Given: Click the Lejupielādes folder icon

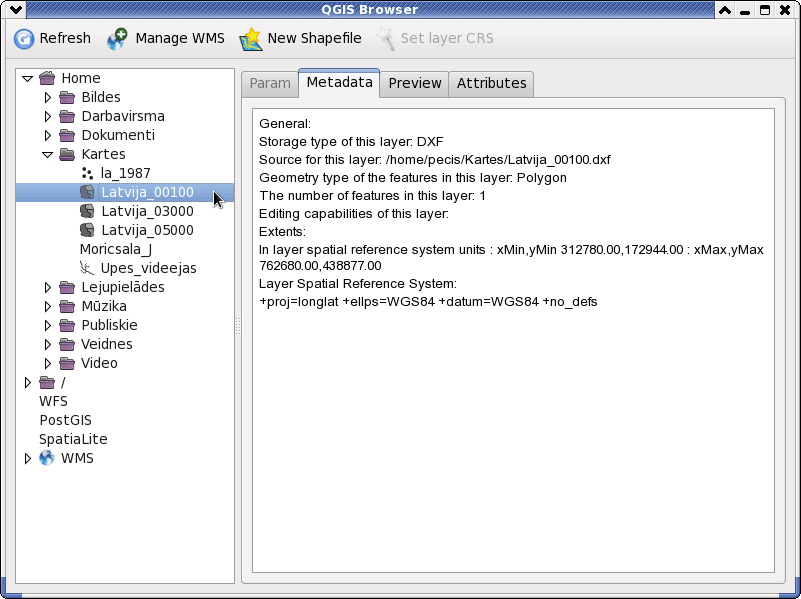Looking at the screenshot, I should coord(67,287).
